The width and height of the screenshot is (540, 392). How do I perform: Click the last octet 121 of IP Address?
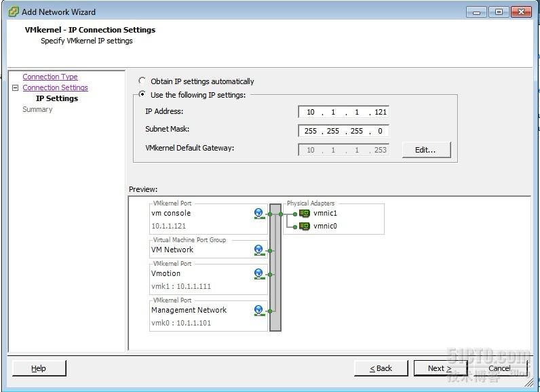[381, 112]
